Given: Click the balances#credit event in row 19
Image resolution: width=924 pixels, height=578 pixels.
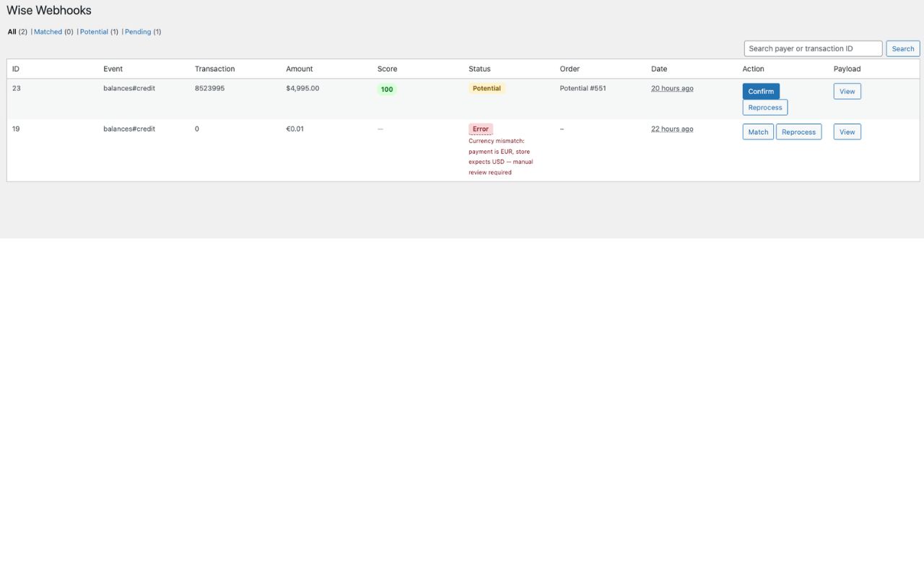Looking at the screenshot, I should point(129,129).
